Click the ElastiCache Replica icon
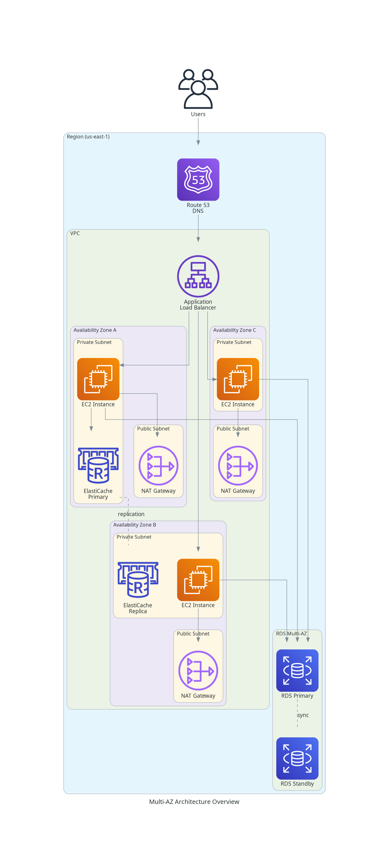 pyautogui.click(x=138, y=580)
